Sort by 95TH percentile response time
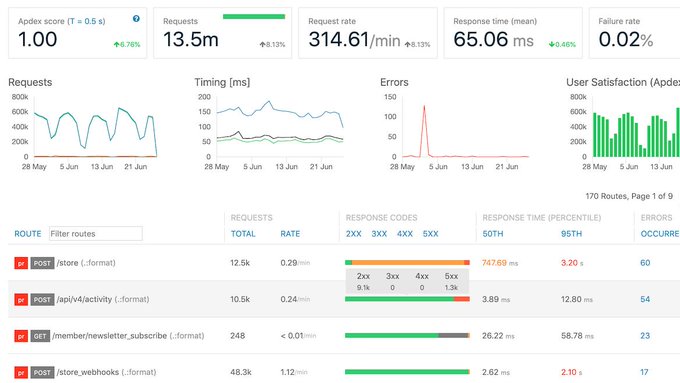 (571, 234)
